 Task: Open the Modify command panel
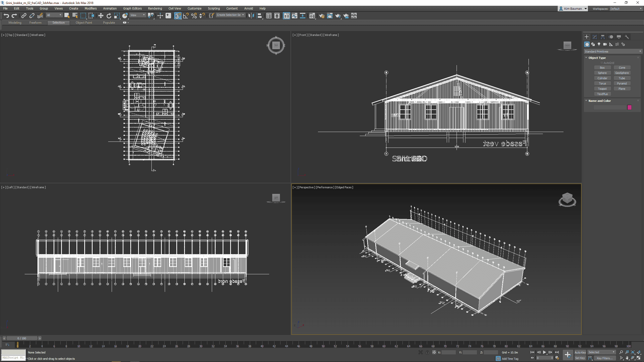(595, 37)
